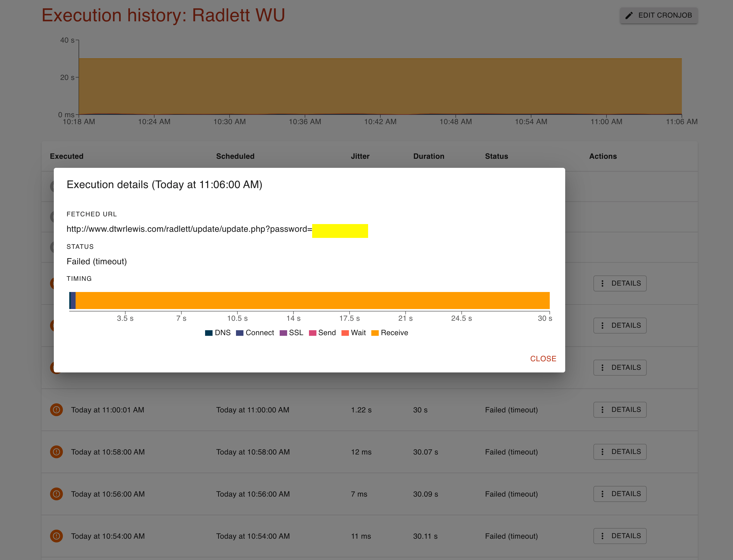Viewport: 733px width, 560px height.
Task: Click the three-dot icon in the 10:54:00 AM DETAILS button
Action: (x=602, y=536)
